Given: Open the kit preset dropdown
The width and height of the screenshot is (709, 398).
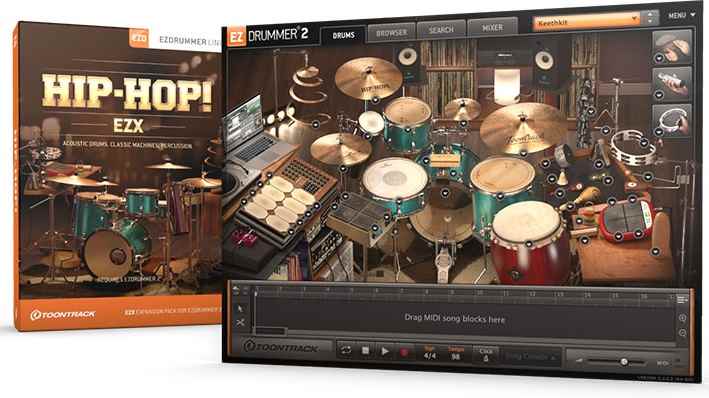Looking at the screenshot, I should click(586, 20).
